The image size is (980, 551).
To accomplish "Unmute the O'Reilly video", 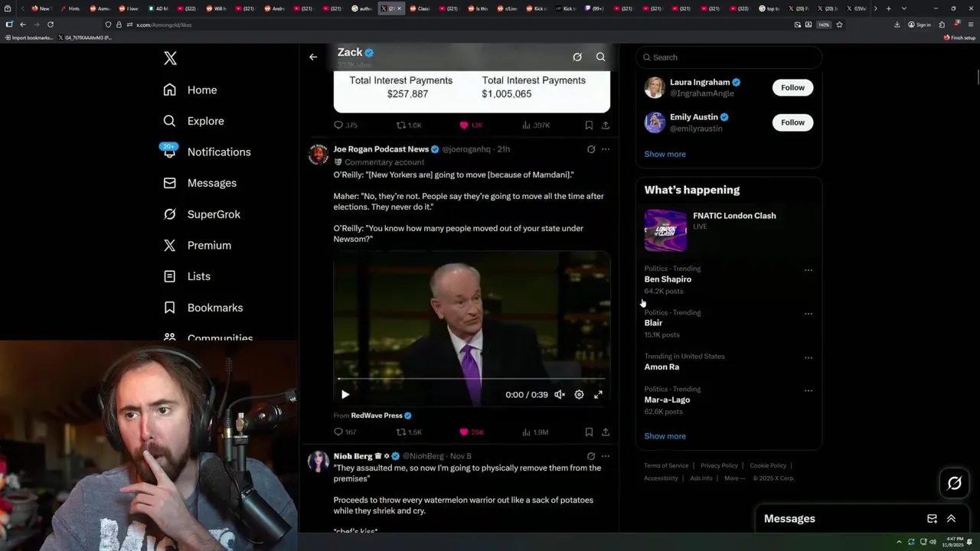I will pos(560,395).
